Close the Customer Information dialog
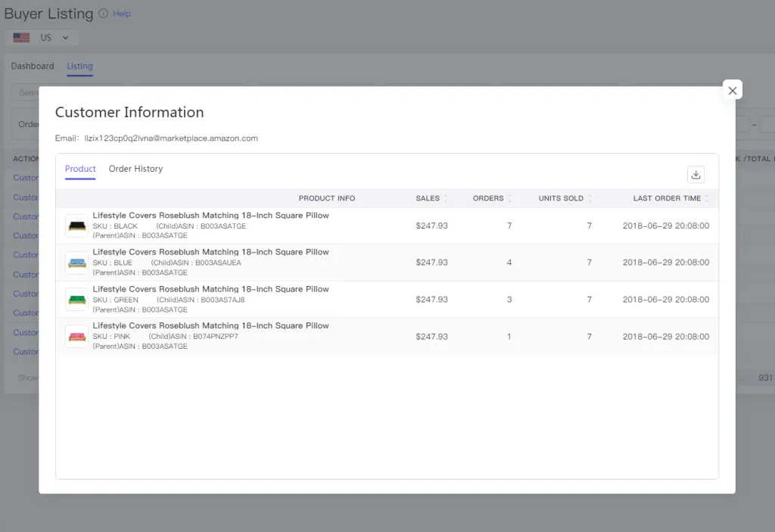775x532 pixels. (x=732, y=89)
